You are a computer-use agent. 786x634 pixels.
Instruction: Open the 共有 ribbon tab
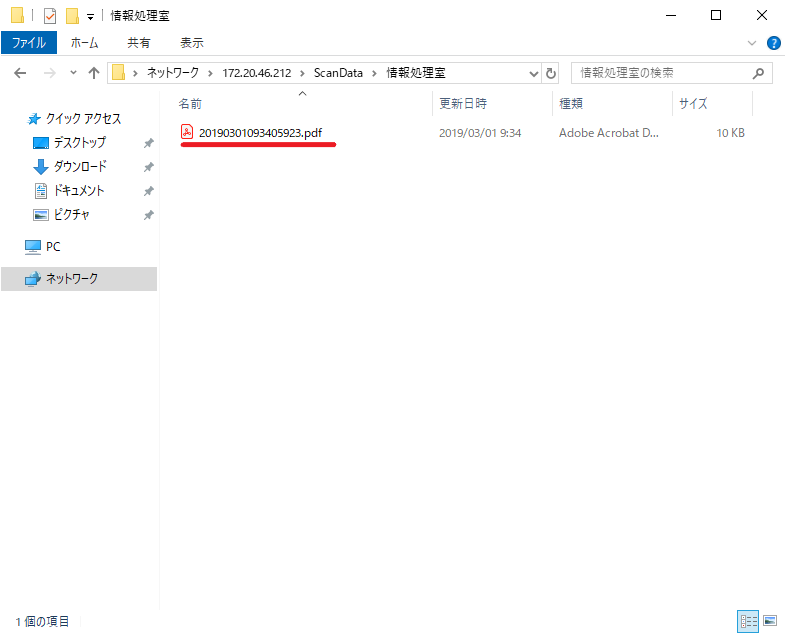click(x=139, y=43)
